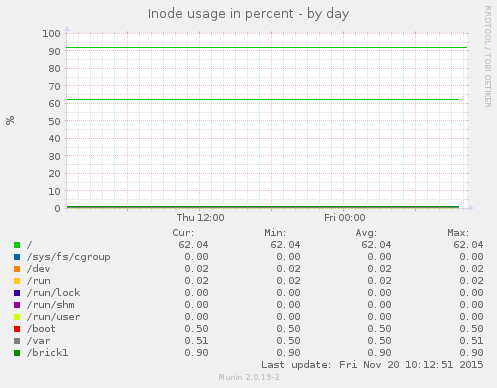The height and width of the screenshot is (388, 497).
Task: Click the '10' y-axis label
Action: tap(54, 191)
